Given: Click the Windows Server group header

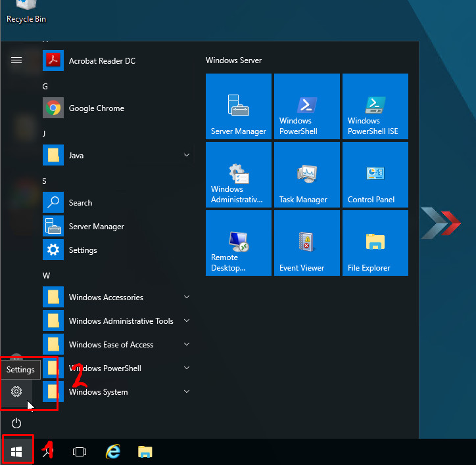Looking at the screenshot, I should coord(233,60).
